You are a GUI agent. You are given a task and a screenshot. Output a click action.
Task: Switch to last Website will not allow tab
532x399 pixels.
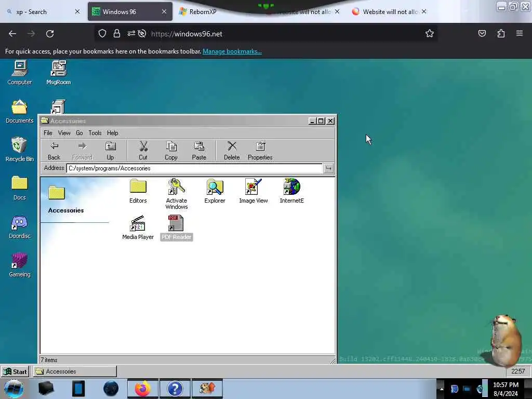click(x=390, y=12)
